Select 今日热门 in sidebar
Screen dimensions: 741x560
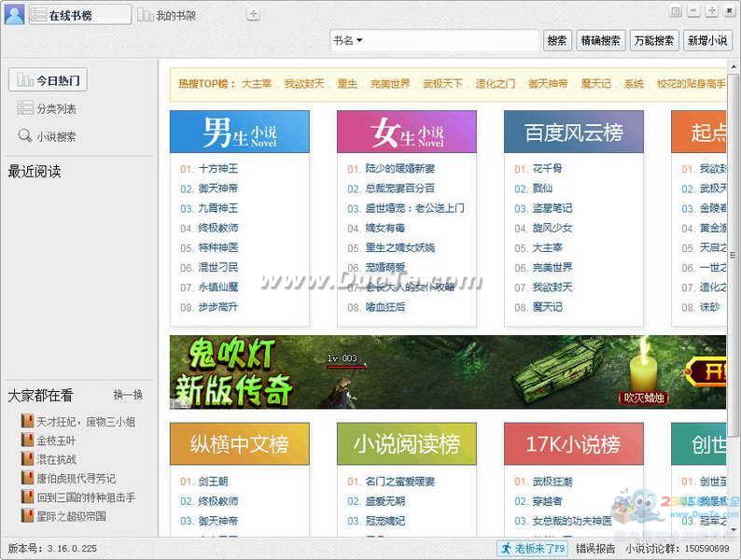tap(48, 80)
